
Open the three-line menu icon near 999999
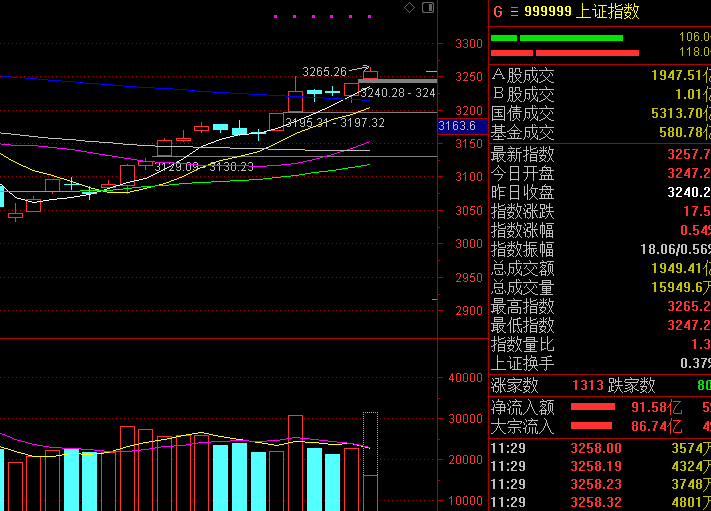coord(514,12)
